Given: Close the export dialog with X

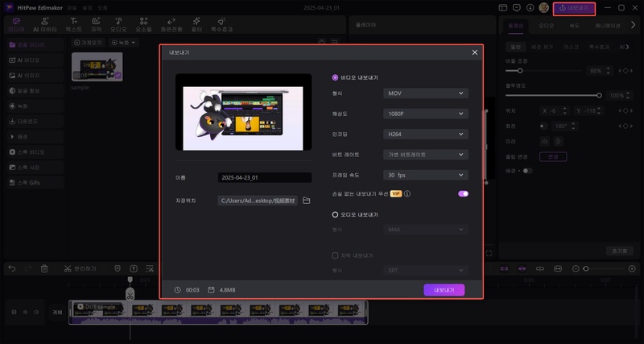Looking at the screenshot, I should click(x=475, y=52).
